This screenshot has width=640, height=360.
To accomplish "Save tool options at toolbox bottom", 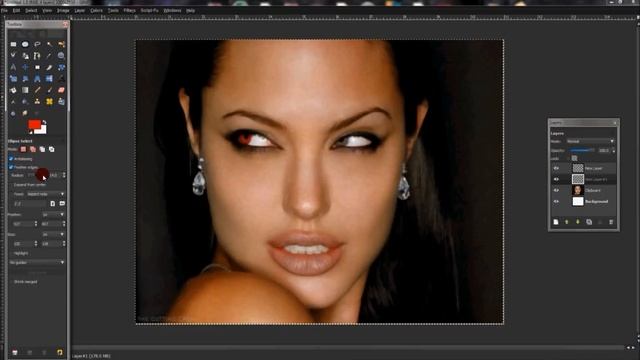I will pyautogui.click(x=15, y=352).
